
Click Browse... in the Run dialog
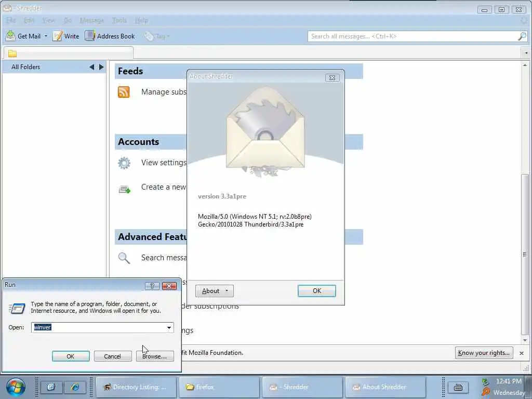point(155,356)
